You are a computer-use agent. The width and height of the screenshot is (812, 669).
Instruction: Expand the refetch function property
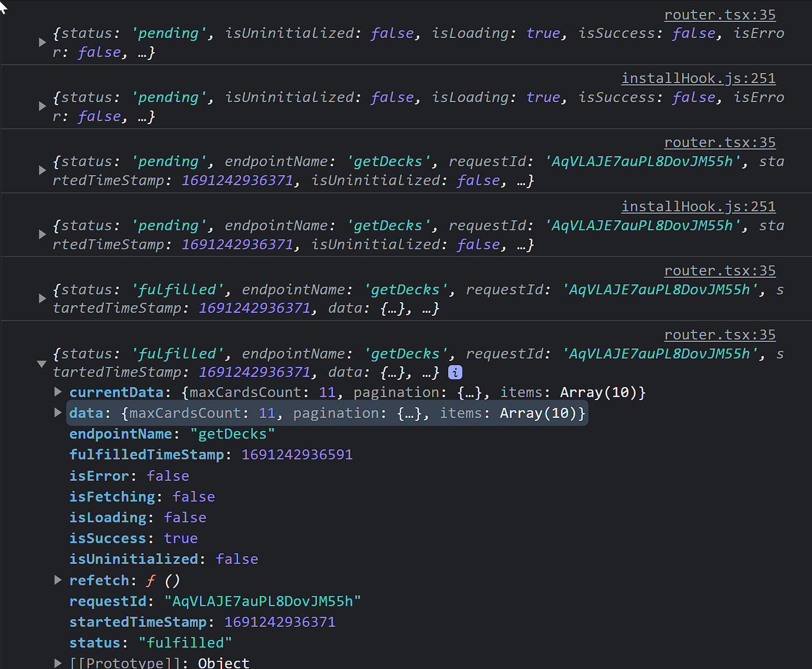point(58,580)
